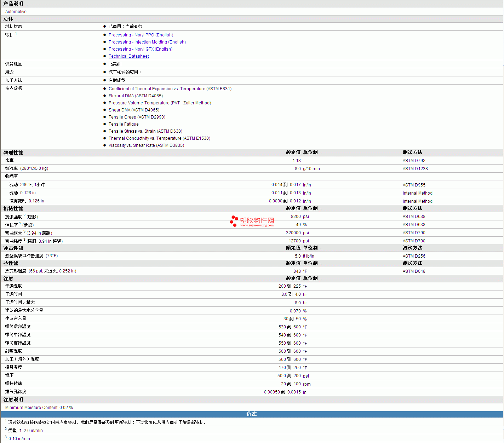Click the 备注 blue header bar

(252, 414)
